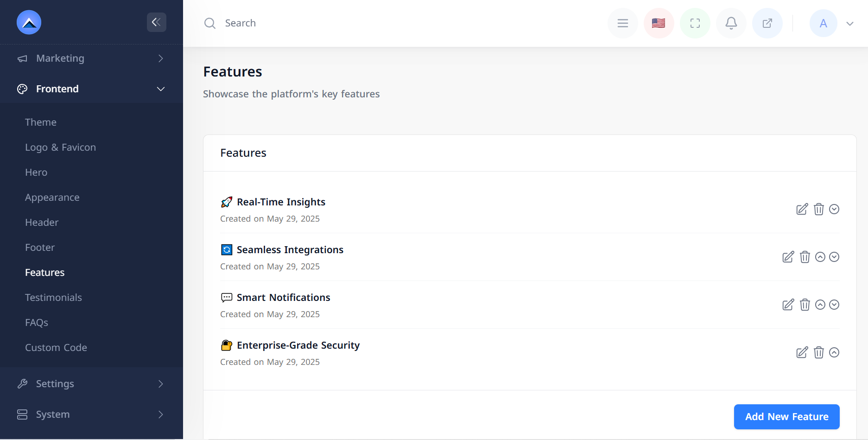The width and height of the screenshot is (868, 440).
Task: Edit the Real-Time Insights feature
Action: (x=802, y=209)
